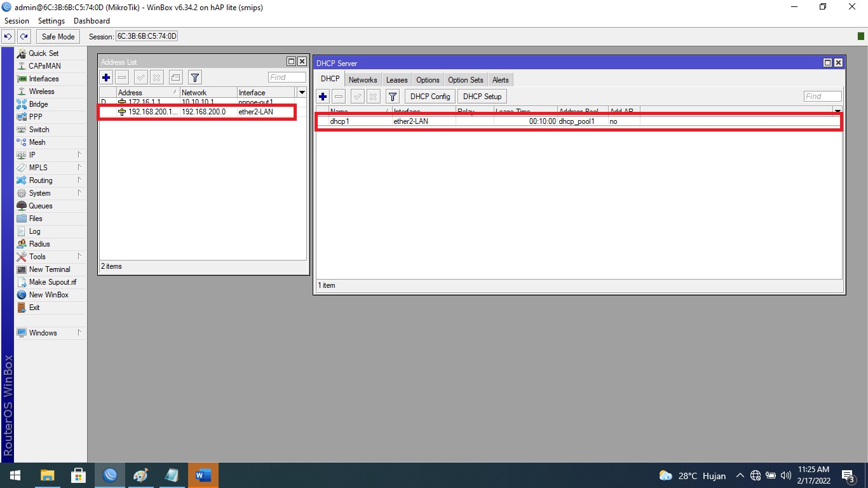Click the Find field in Address List
Viewport: 868px width, 488px height.
click(287, 78)
